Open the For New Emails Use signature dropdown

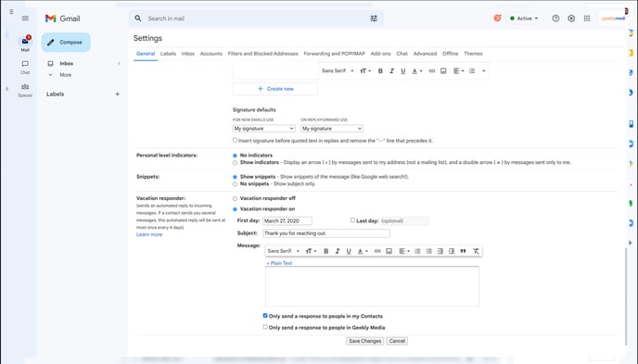[x=263, y=129]
